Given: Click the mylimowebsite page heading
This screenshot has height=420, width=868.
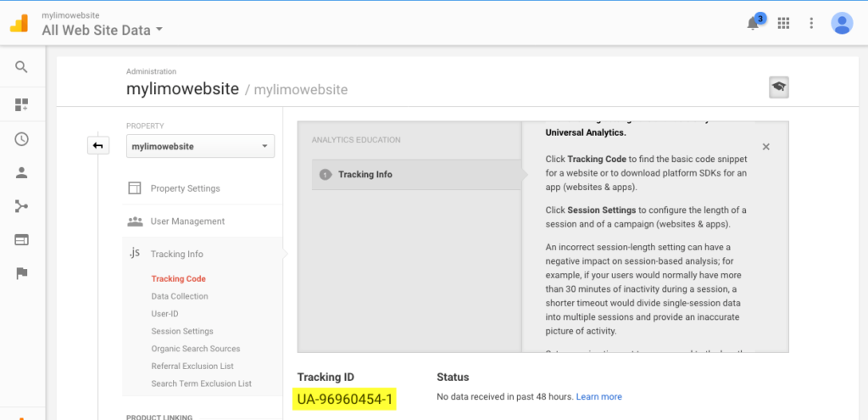Looking at the screenshot, I should [183, 88].
